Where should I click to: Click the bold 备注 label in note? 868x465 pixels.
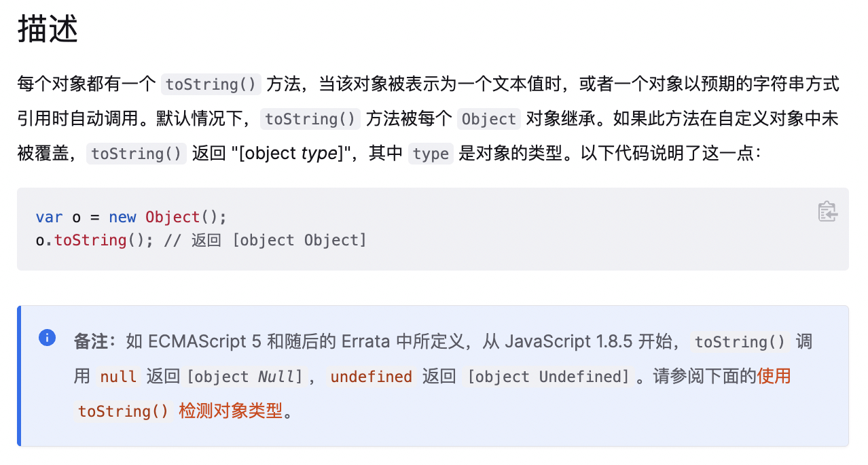coord(91,341)
